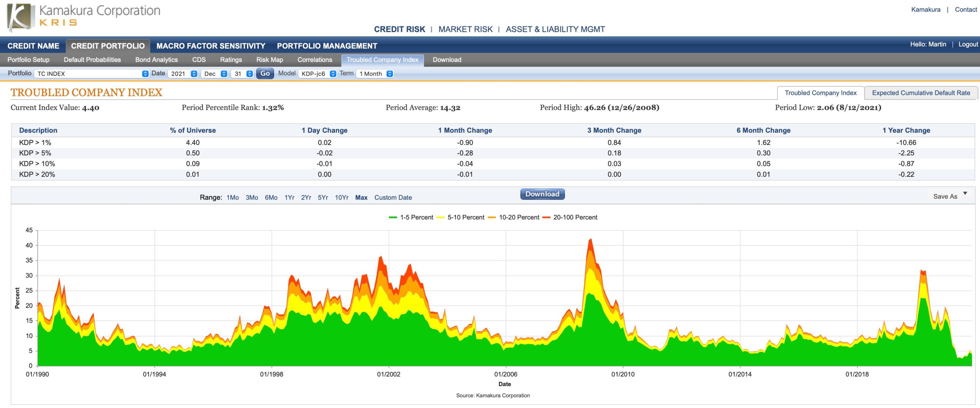980x408 pixels.
Task: Click the Logout link
Action: point(968,45)
